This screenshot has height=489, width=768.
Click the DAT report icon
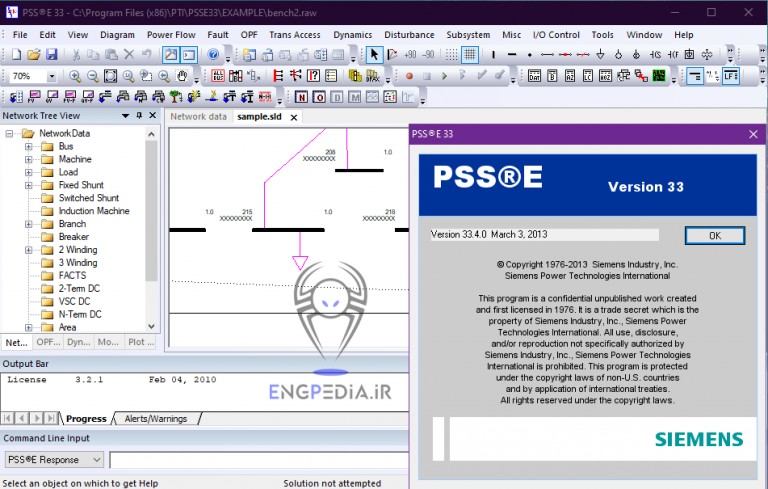tap(534, 76)
